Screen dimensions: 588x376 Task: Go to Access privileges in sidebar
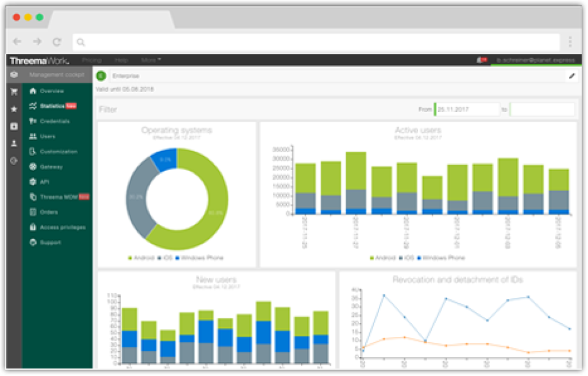(x=62, y=227)
